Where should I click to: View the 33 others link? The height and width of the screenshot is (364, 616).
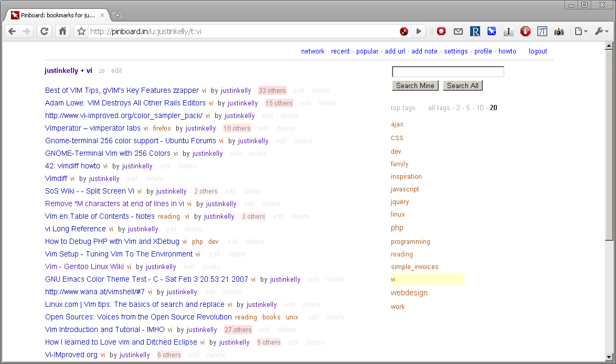(272, 91)
